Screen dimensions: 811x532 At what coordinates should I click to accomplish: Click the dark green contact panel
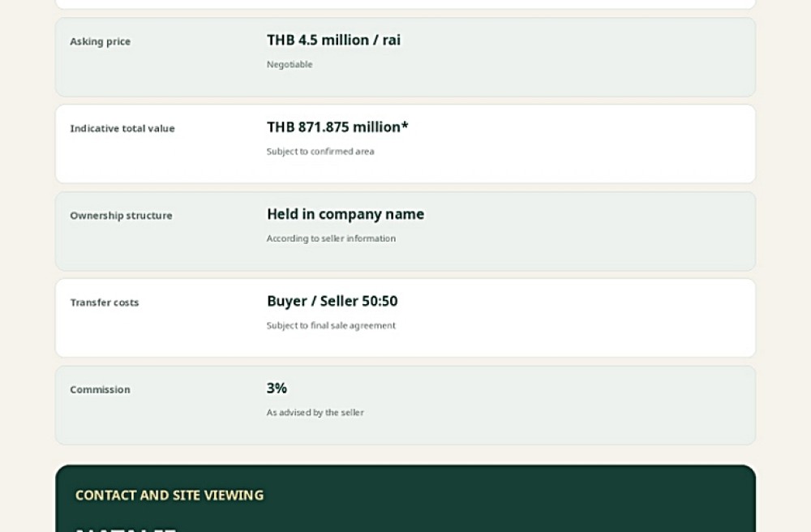pos(405,499)
